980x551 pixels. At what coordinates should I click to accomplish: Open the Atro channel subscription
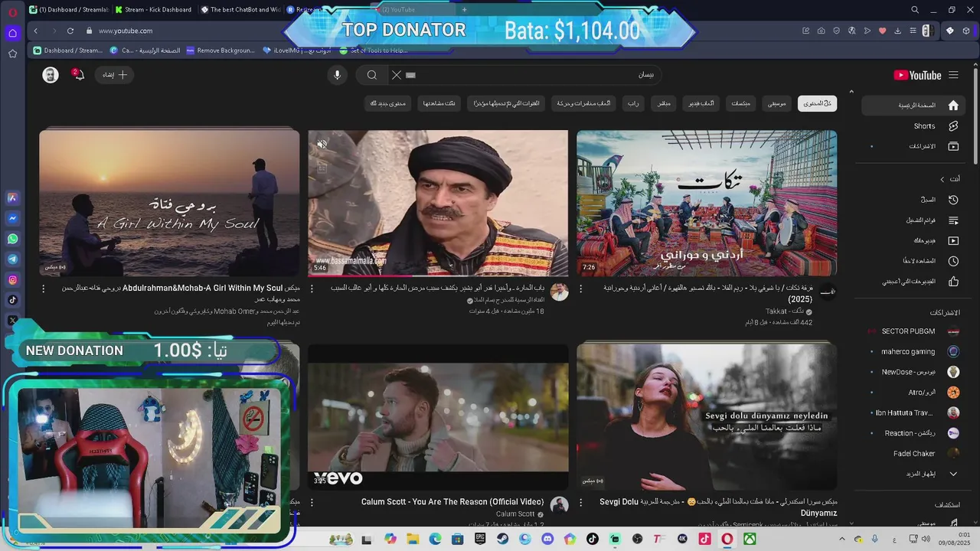913,392
